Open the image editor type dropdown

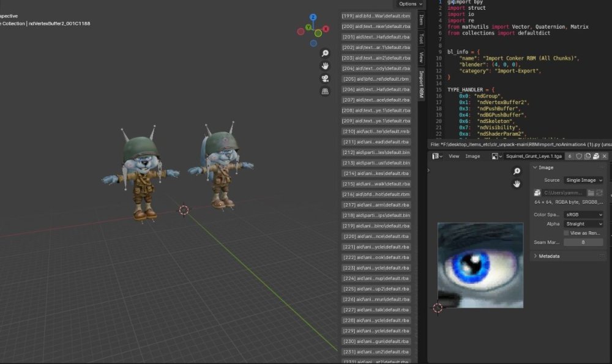tap(437, 156)
